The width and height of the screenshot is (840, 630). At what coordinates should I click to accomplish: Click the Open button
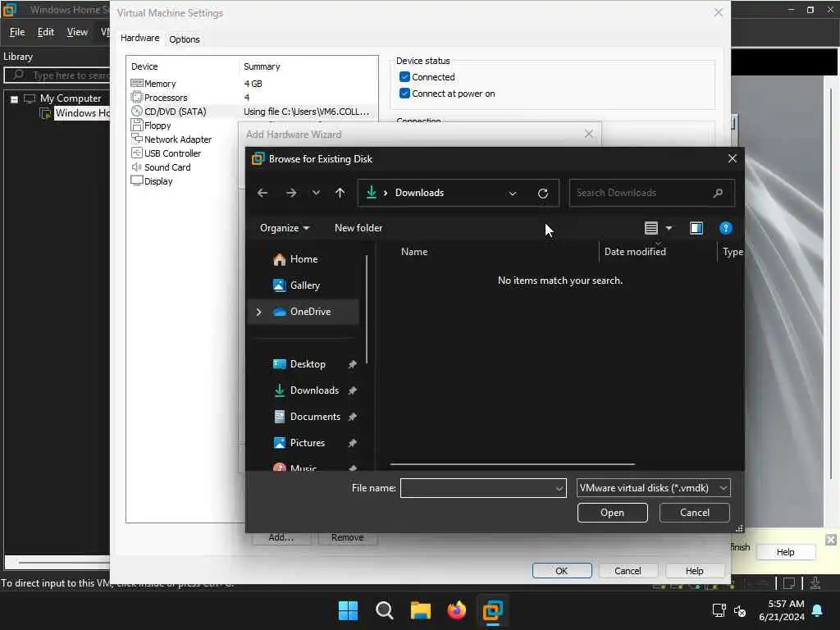(612, 513)
